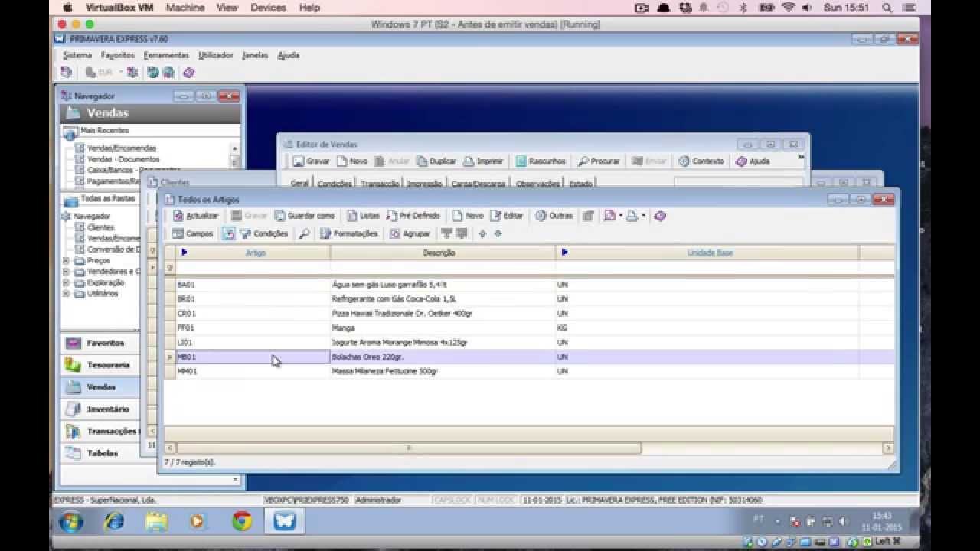Open the export dropdown arrow in articles toolbar
Image resolution: width=980 pixels, height=551 pixels.
tap(620, 216)
